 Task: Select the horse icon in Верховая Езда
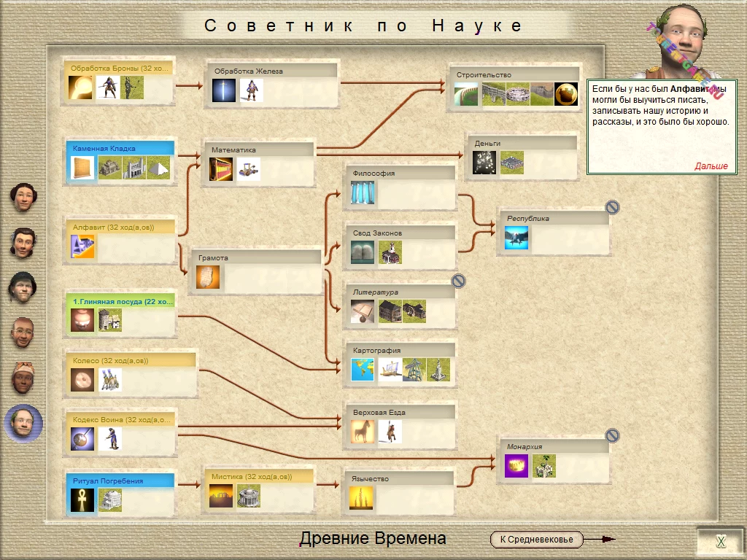(363, 432)
